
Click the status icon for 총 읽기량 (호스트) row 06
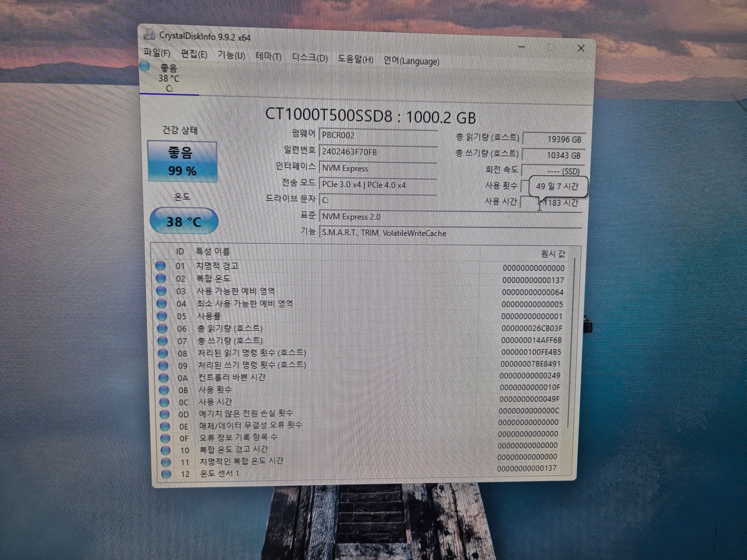[x=162, y=328]
